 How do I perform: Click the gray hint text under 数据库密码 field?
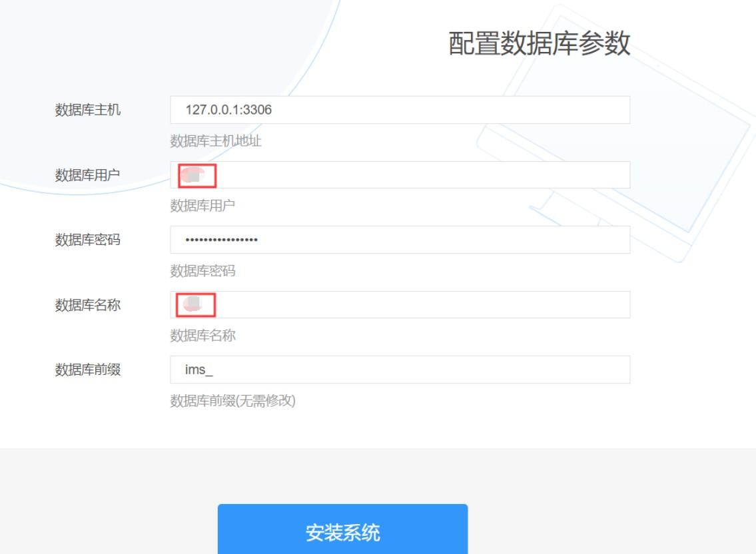tap(203, 271)
